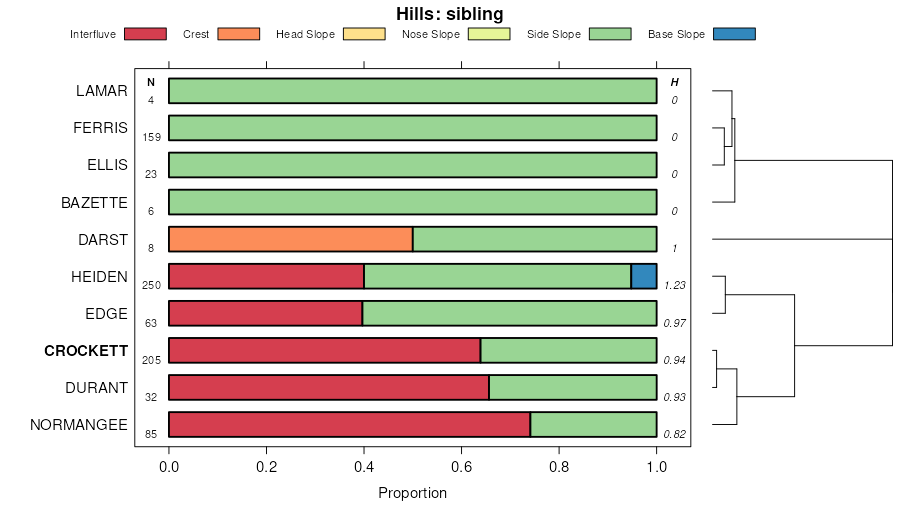Click the 0.4 tick label on x-axis

[x=364, y=465]
